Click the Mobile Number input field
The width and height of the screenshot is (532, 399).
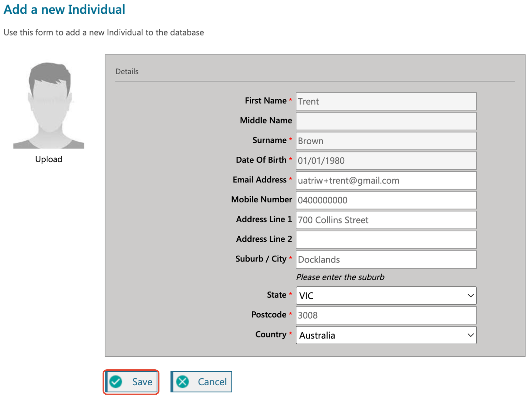386,200
